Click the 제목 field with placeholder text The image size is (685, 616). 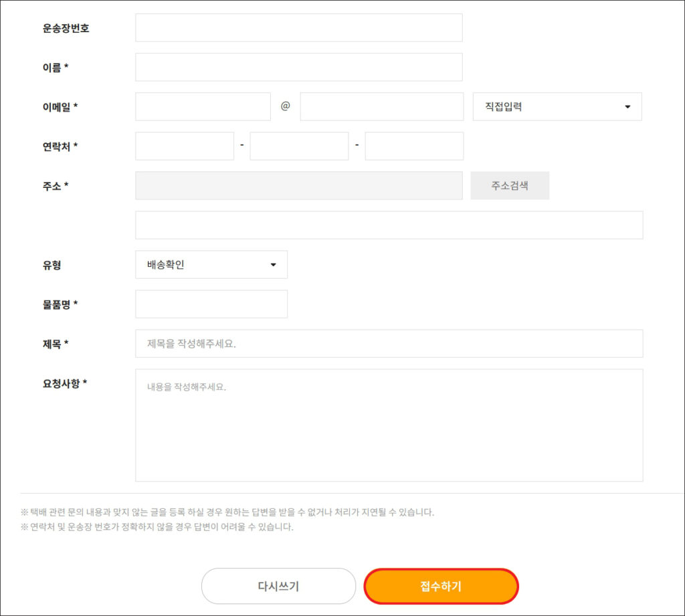pyautogui.click(x=389, y=343)
